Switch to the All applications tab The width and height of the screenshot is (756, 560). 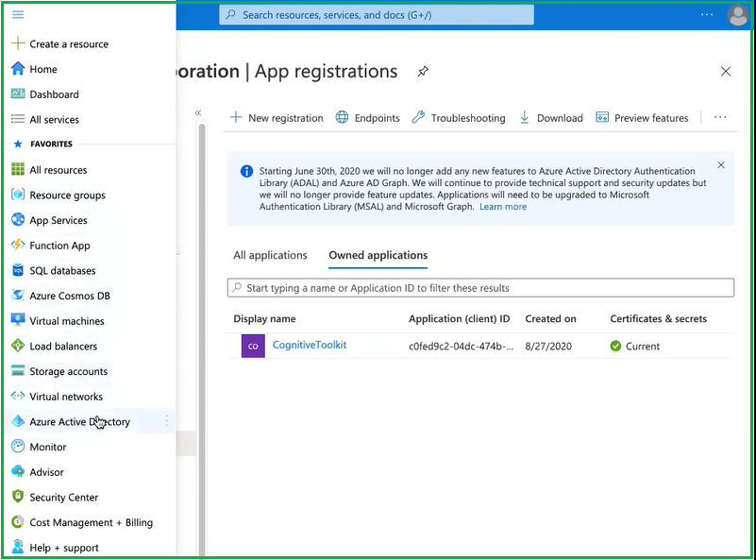(x=271, y=255)
